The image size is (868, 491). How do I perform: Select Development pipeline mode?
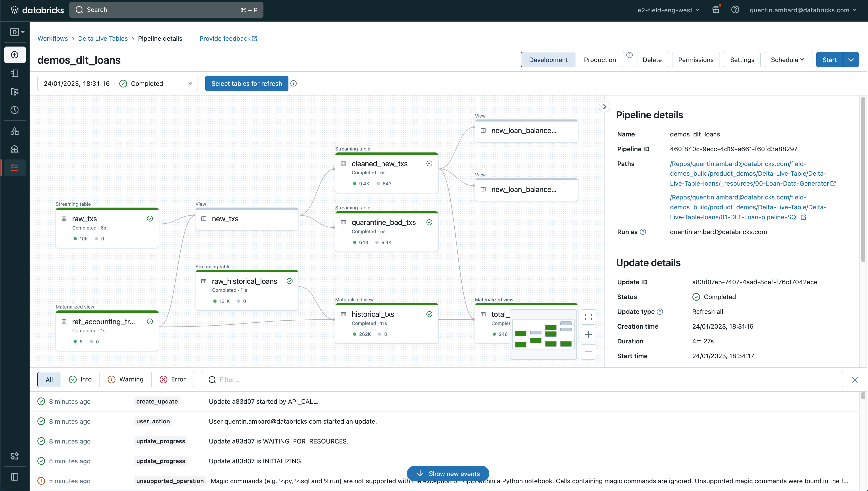pyautogui.click(x=548, y=60)
